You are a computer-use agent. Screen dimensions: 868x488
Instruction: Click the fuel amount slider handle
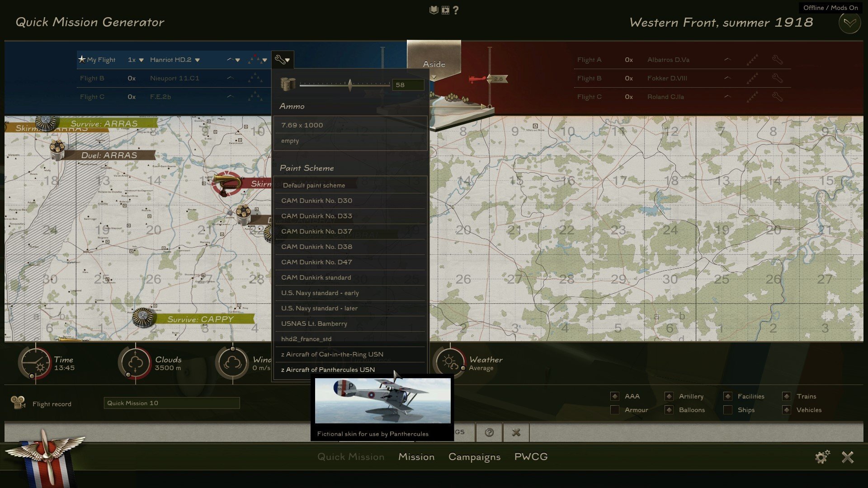click(x=349, y=84)
